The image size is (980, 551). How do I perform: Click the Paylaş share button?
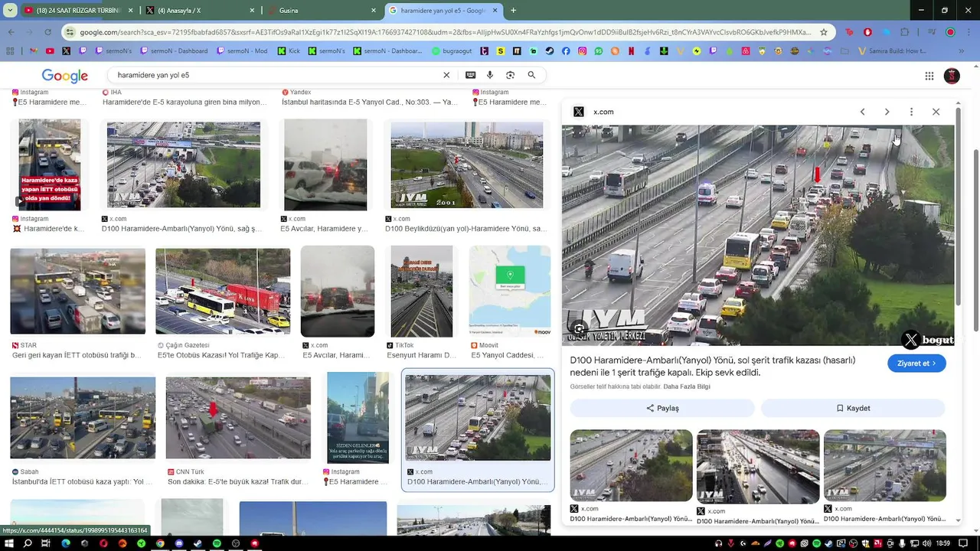[662, 408]
